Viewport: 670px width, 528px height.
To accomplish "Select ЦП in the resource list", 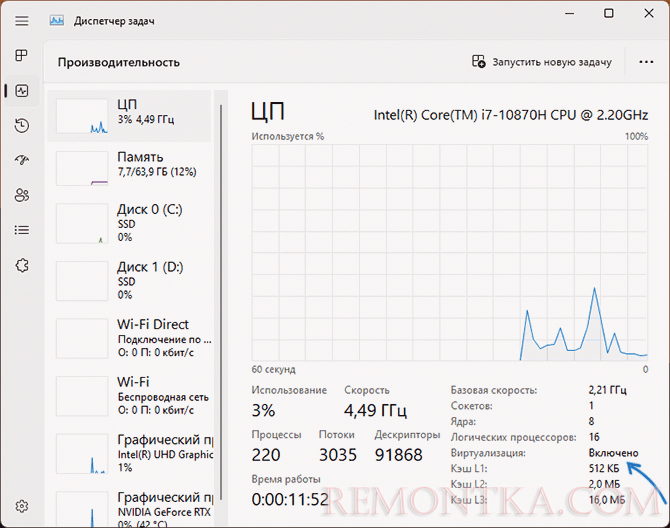I will click(x=129, y=116).
